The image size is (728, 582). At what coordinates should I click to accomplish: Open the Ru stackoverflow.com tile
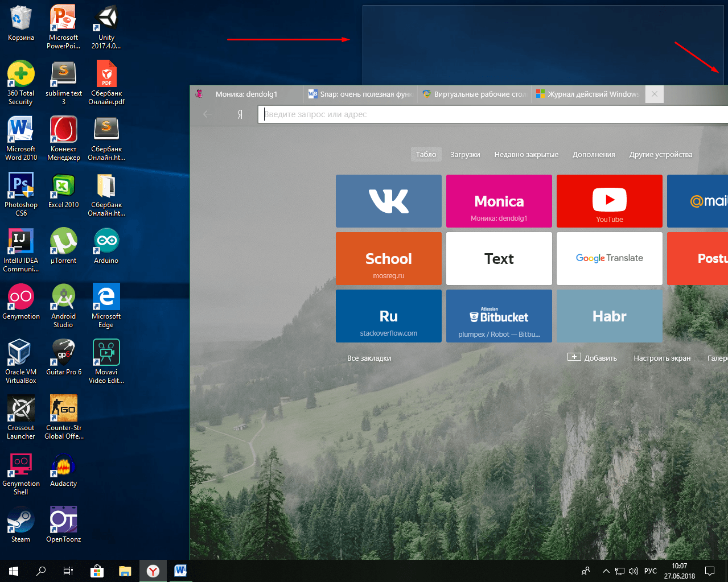389,316
